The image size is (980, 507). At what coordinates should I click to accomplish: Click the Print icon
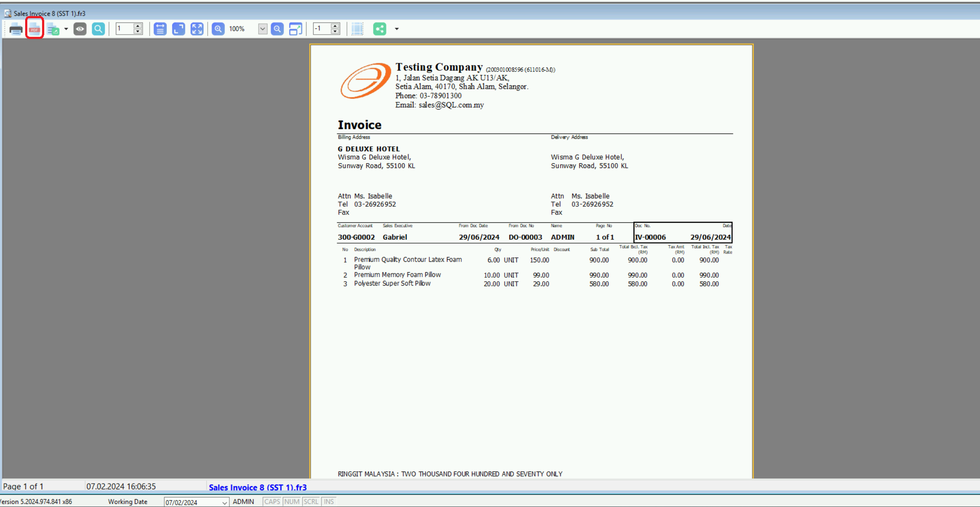[x=16, y=29]
